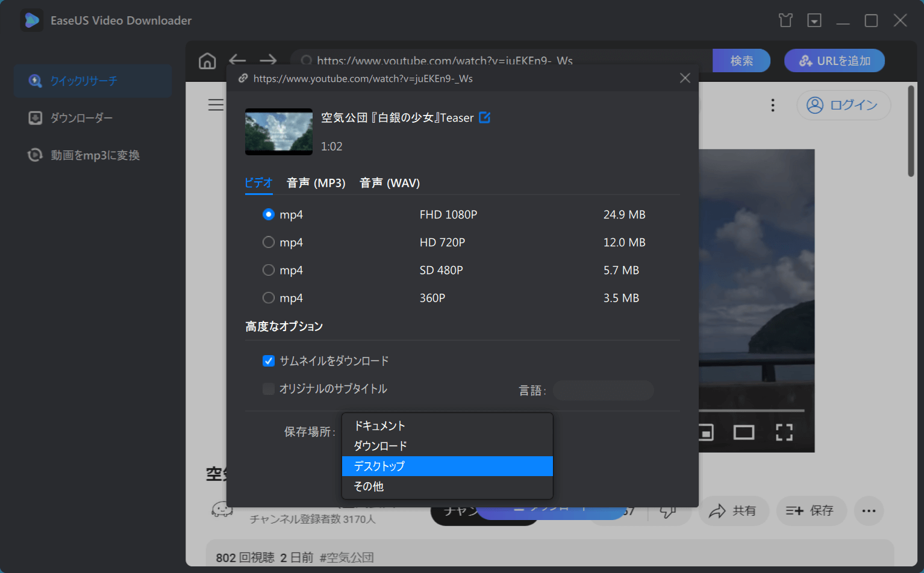
Task: Open the YouTube hamburger menu
Action: tap(215, 105)
